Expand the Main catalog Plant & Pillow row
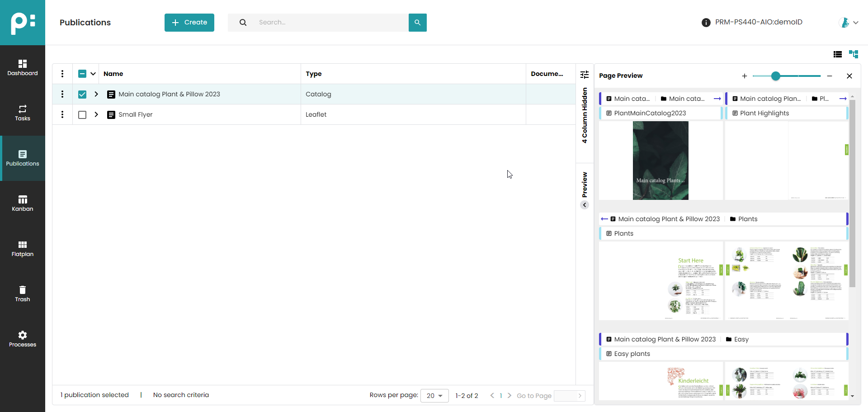 click(96, 94)
